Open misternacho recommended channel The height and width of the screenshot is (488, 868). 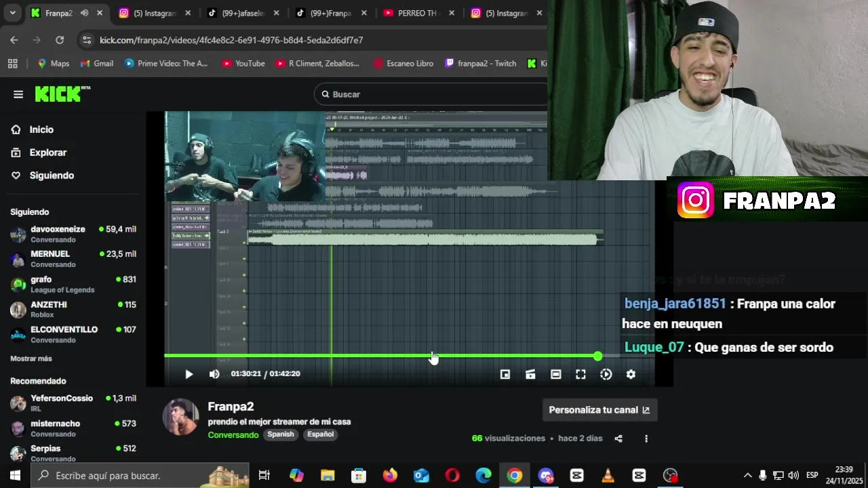(73, 428)
